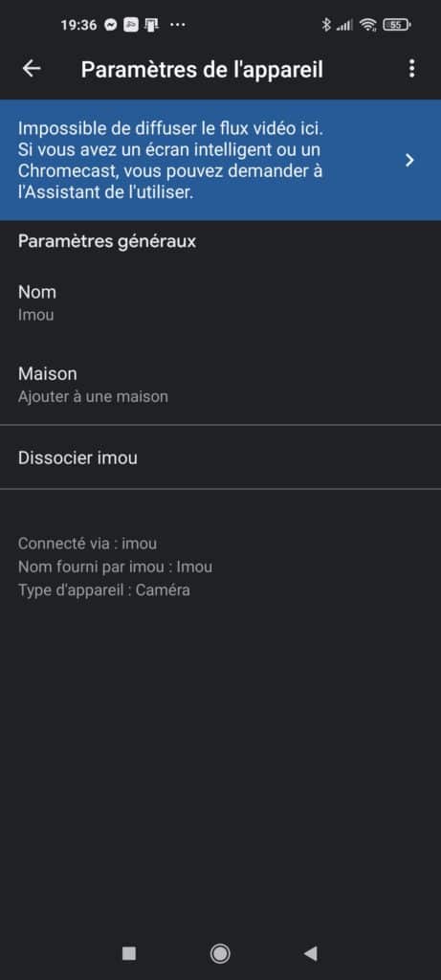
Task: Tap the Messenger notification icon
Action: point(111,25)
